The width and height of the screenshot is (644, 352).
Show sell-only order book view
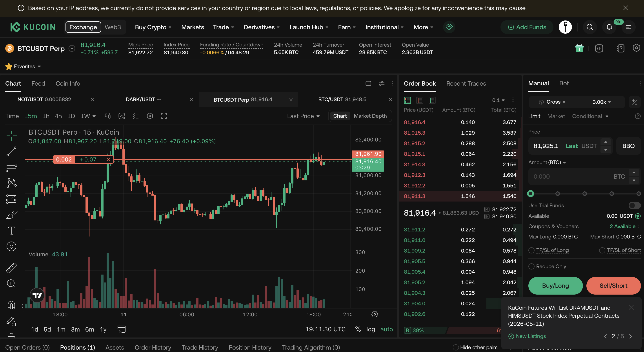pos(420,100)
